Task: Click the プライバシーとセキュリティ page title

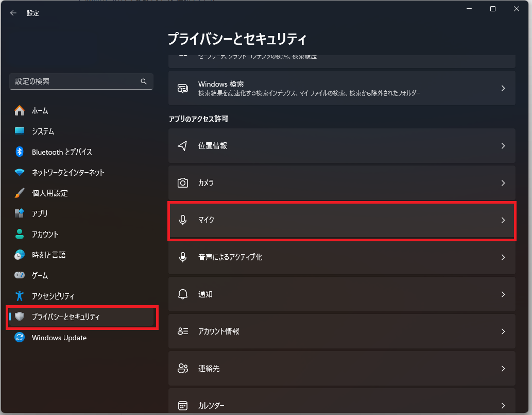Action: tap(237, 39)
